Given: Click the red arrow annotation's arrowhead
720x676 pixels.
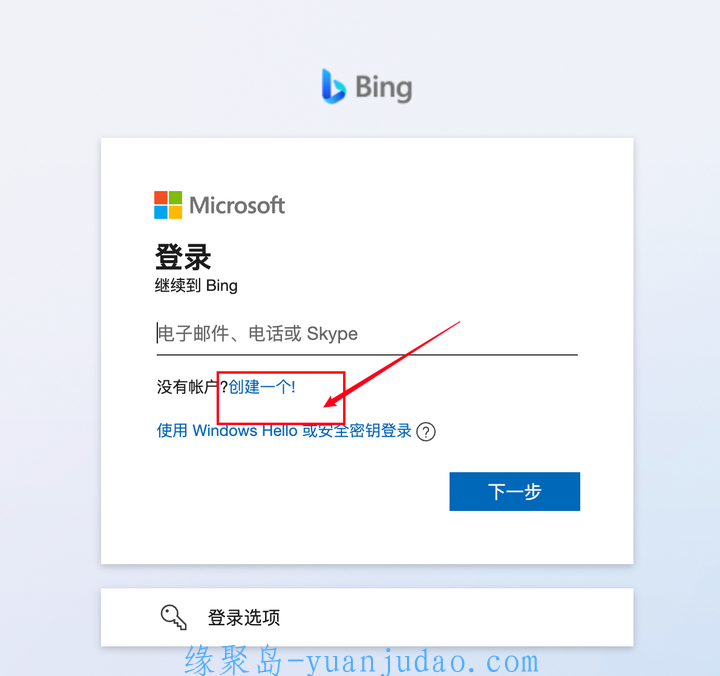Looking at the screenshot, I should pos(334,399).
